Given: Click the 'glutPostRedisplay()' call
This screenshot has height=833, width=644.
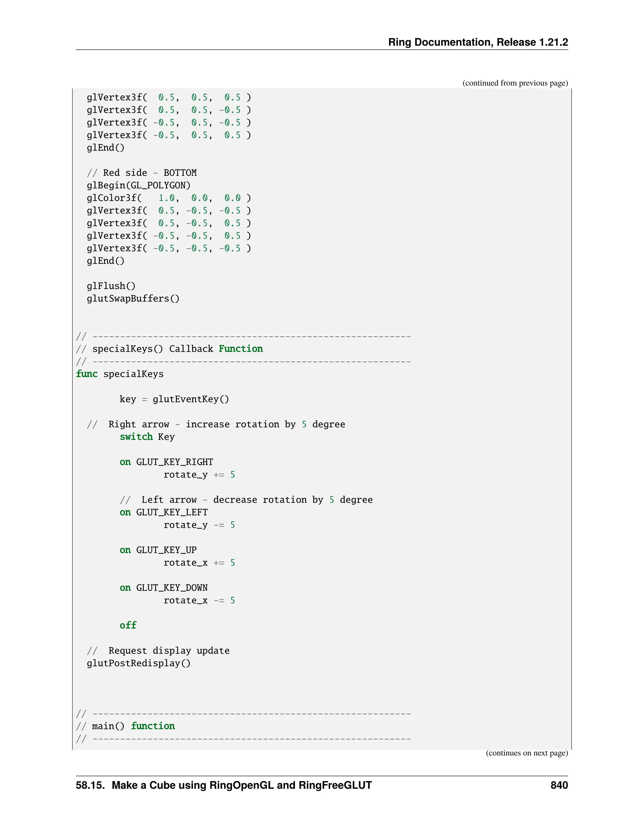Looking at the screenshot, I should point(138,663).
